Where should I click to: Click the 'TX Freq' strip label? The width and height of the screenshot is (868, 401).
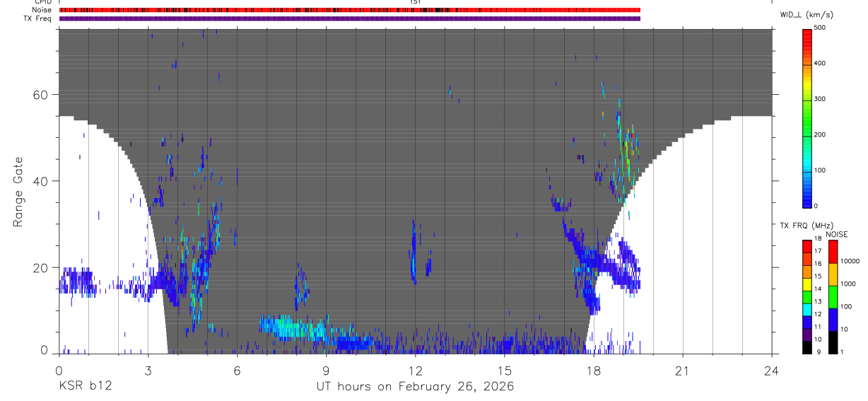point(38,18)
